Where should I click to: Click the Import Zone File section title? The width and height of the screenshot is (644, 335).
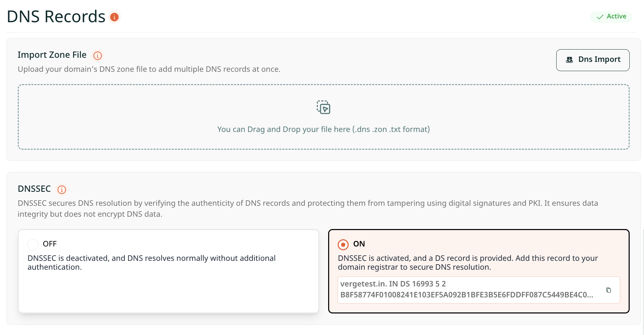[52, 55]
